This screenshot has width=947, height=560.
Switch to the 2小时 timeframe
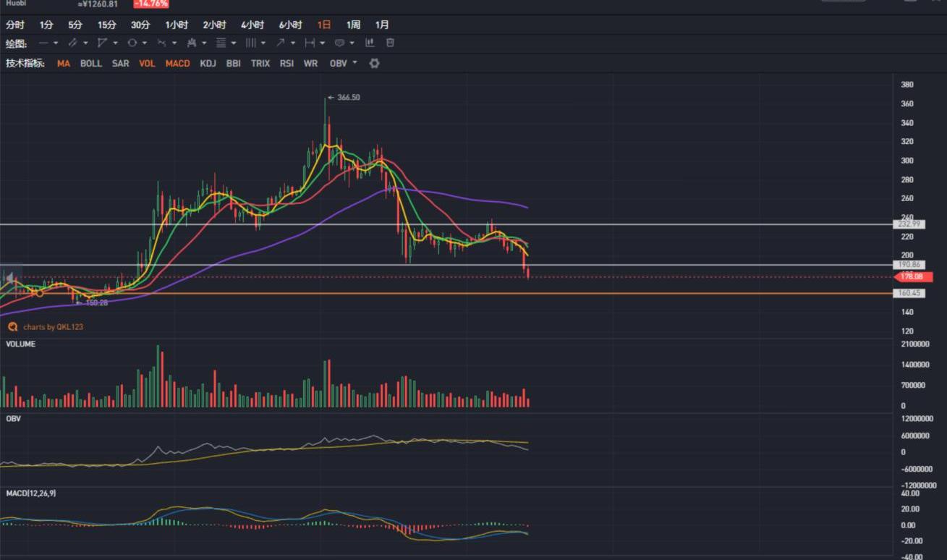pyautogui.click(x=214, y=25)
